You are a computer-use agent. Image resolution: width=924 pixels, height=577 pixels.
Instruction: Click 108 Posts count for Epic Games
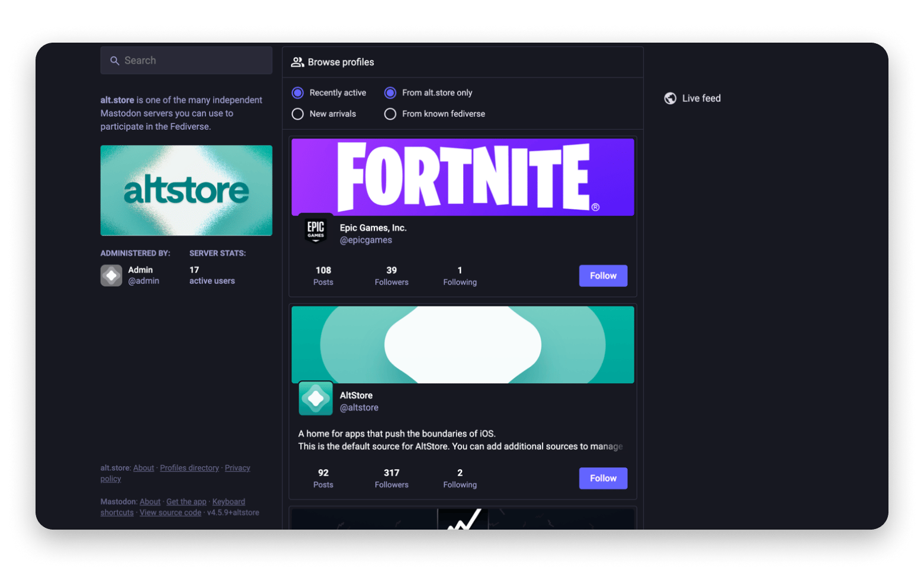pyautogui.click(x=323, y=276)
